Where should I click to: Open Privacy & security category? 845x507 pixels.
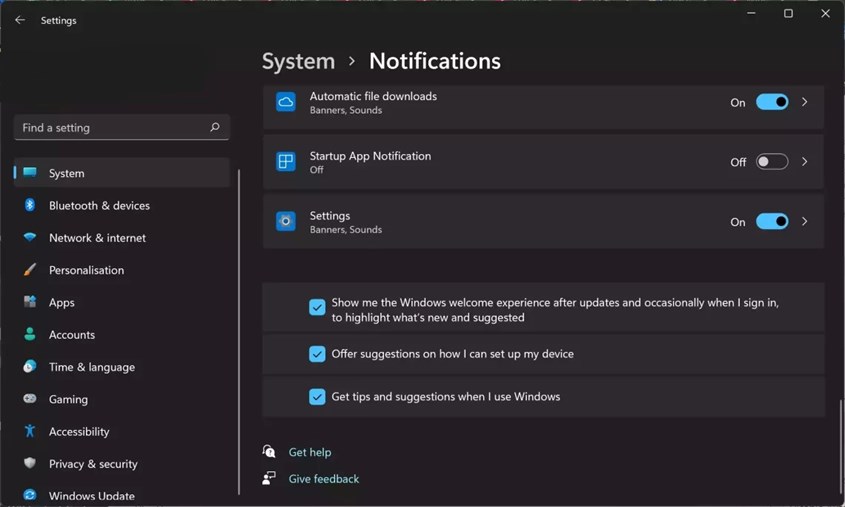(x=122, y=464)
